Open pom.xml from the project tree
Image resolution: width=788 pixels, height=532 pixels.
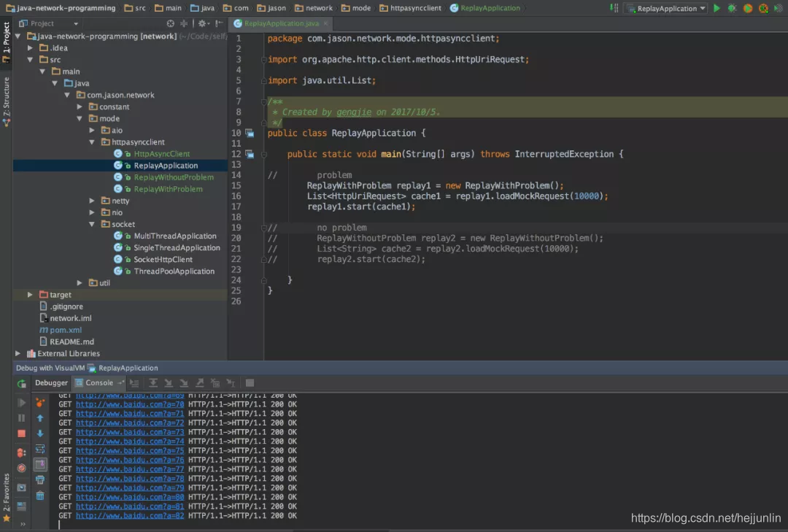65,330
